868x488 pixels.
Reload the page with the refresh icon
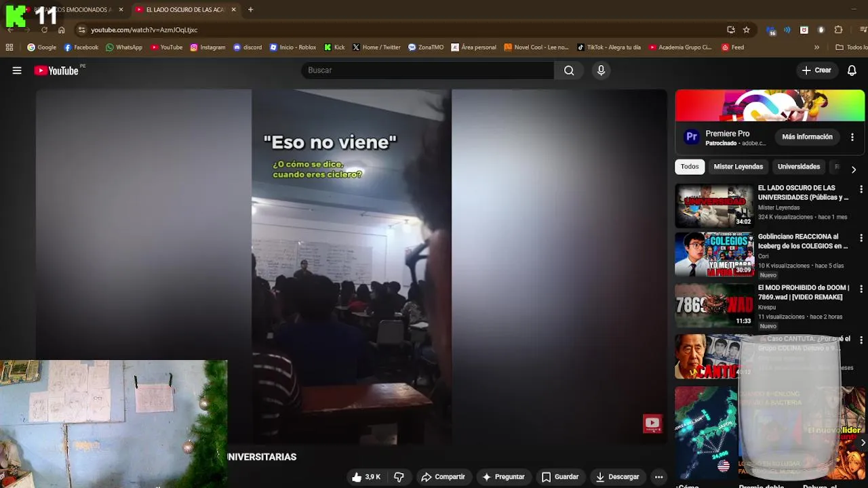(x=44, y=30)
